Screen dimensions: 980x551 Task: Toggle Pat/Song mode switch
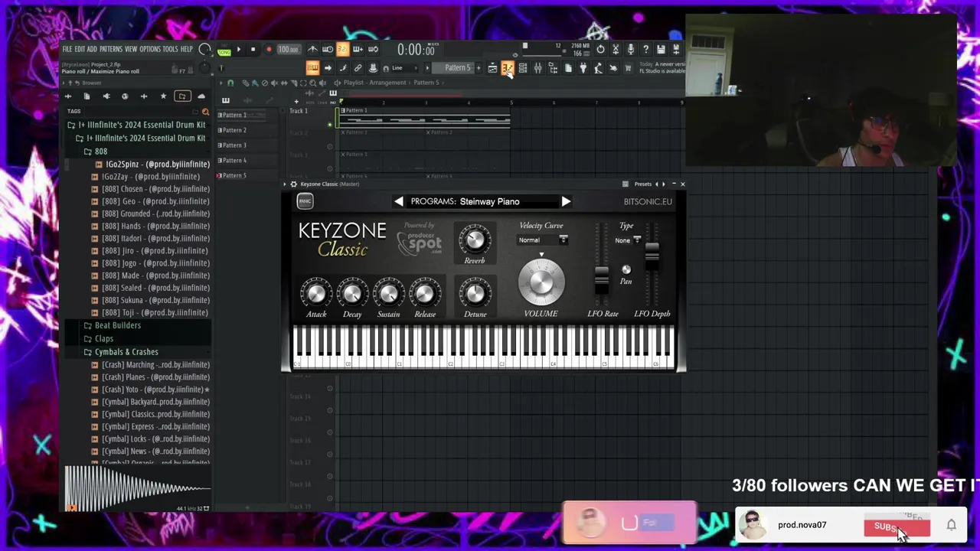(224, 50)
